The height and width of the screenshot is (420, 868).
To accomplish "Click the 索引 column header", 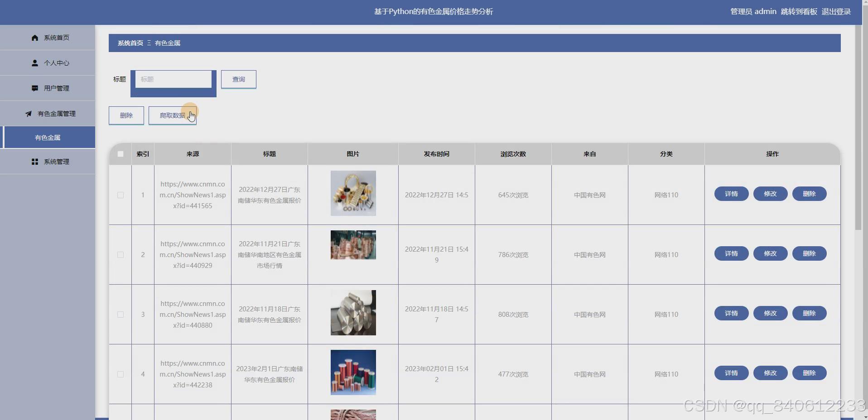I will (x=143, y=154).
